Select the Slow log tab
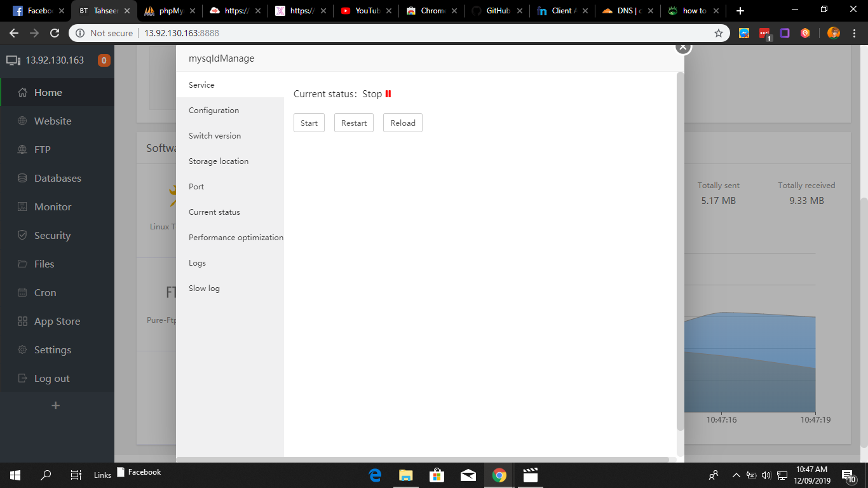Image resolution: width=868 pixels, height=488 pixels. click(204, 288)
